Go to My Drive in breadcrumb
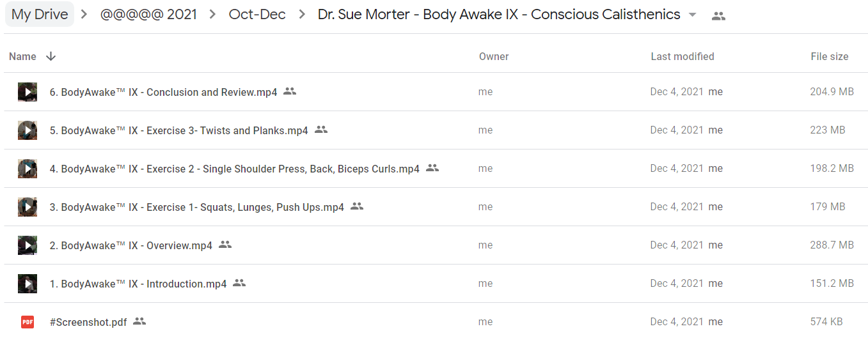 pyautogui.click(x=40, y=15)
